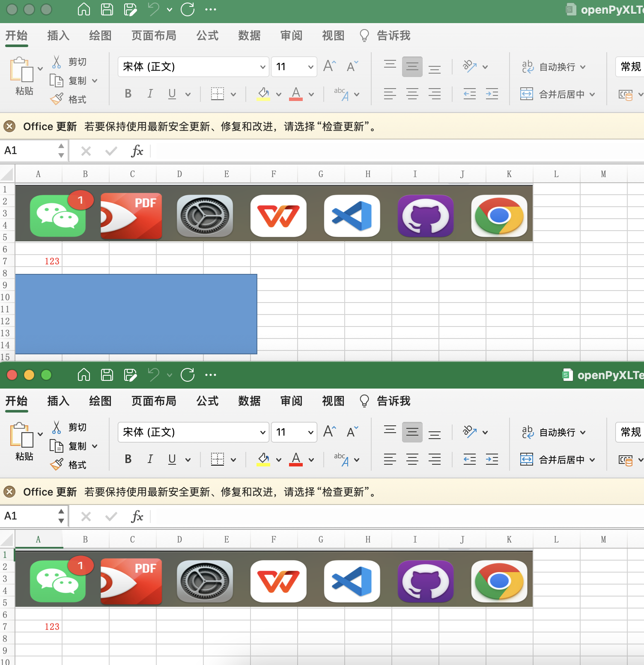Image resolution: width=644 pixels, height=665 pixels.
Task: Toggle Bold formatting in the lower window
Action: click(128, 459)
